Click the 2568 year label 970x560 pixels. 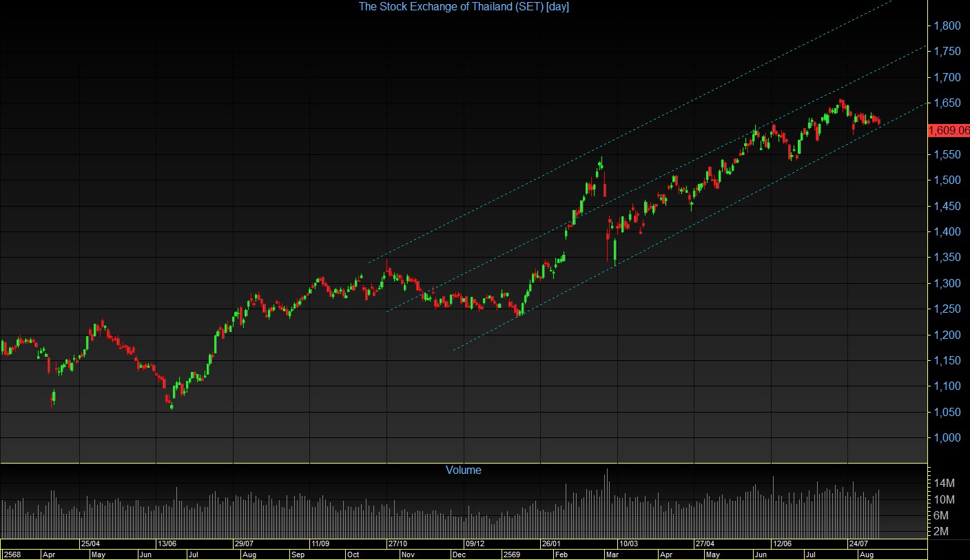[x=12, y=554]
